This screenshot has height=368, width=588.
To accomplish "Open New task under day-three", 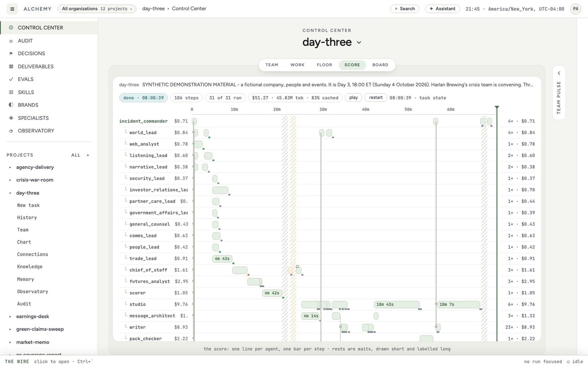I will tap(28, 206).
